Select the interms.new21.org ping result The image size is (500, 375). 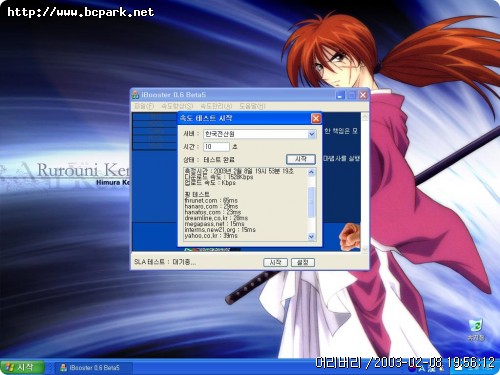point(220,230)
